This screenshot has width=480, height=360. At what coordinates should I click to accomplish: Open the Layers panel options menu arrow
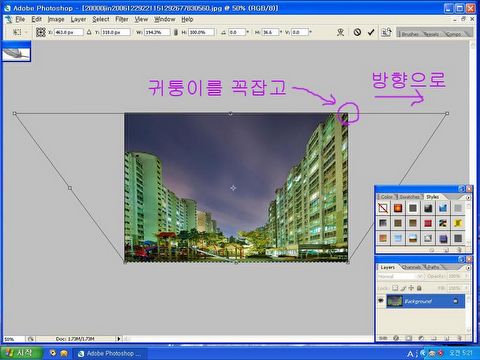468,268
